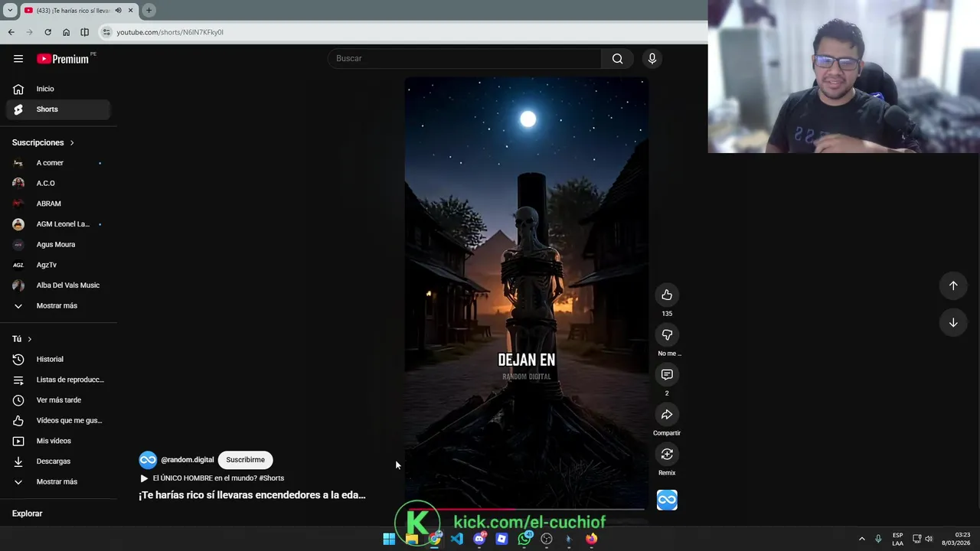Open Discord from the taskbar
The width and height of the screenshot is (980, 551).
click(479, 539)
